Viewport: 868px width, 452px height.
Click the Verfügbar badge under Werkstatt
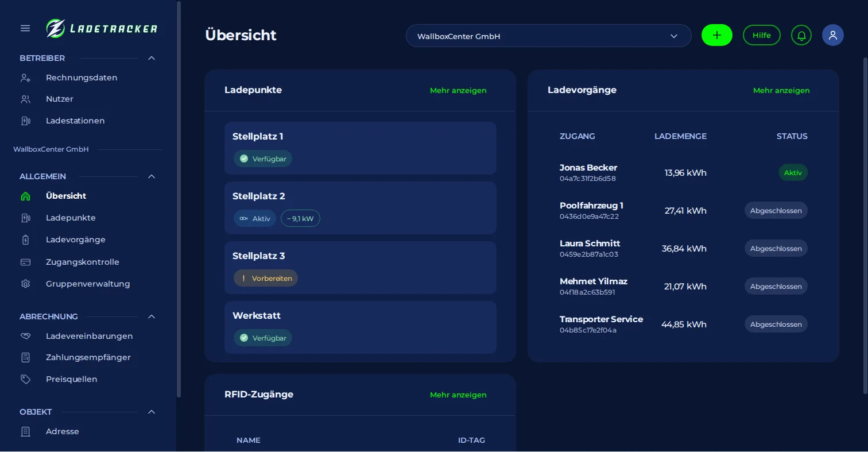(x=263, y=338)
